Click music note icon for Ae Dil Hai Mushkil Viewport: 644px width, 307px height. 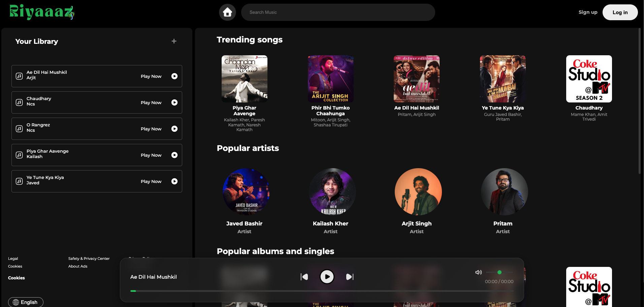pos(19,76)
